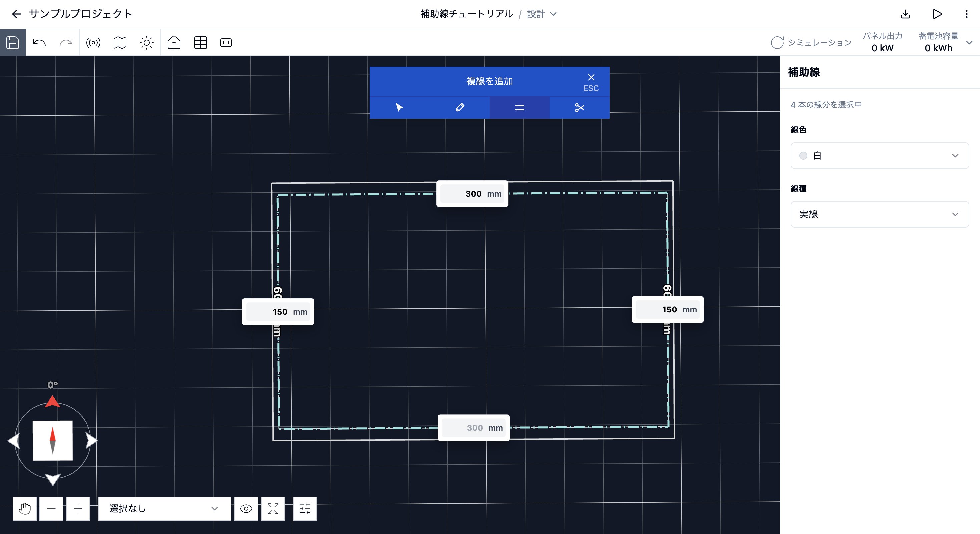Click the left 150 mm offset field
The width and height of the screenshot is (980, 534).
coord(278,312)
